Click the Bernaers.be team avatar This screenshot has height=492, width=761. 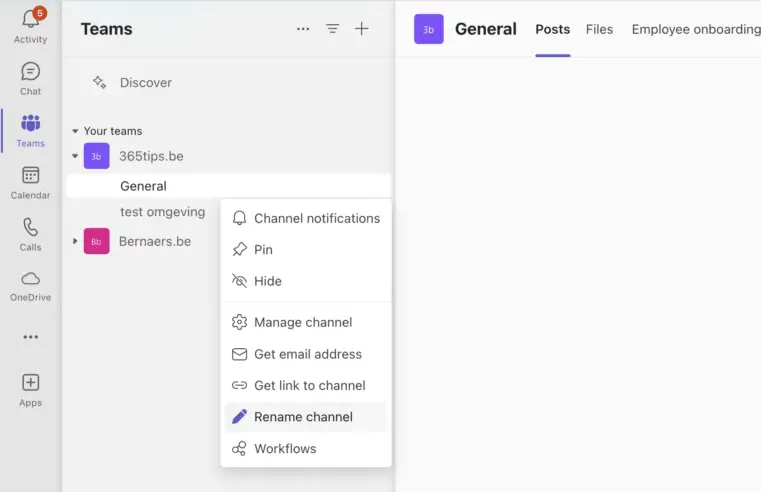point(97,241)
